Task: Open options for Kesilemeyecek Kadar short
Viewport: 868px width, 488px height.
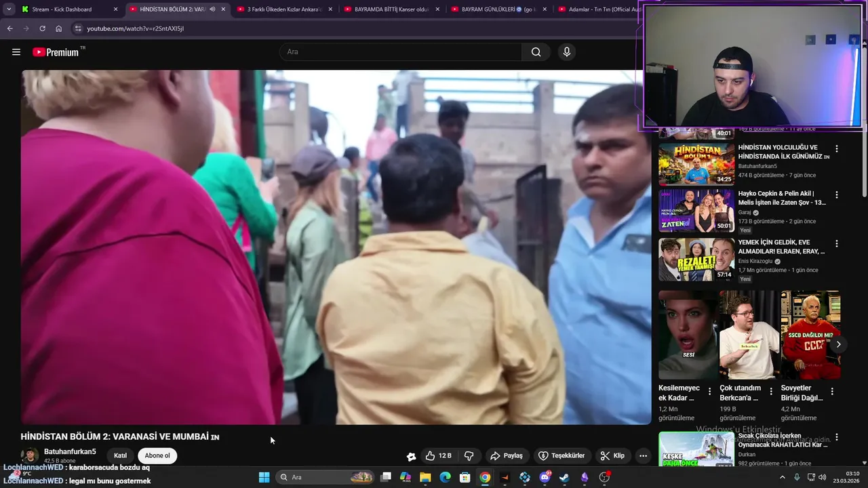Action: 710,392
